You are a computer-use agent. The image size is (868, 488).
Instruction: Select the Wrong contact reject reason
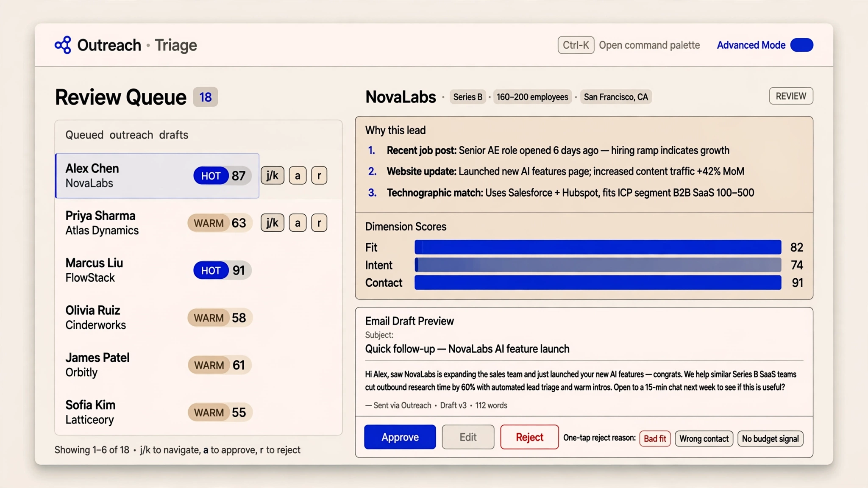(704, 438)
